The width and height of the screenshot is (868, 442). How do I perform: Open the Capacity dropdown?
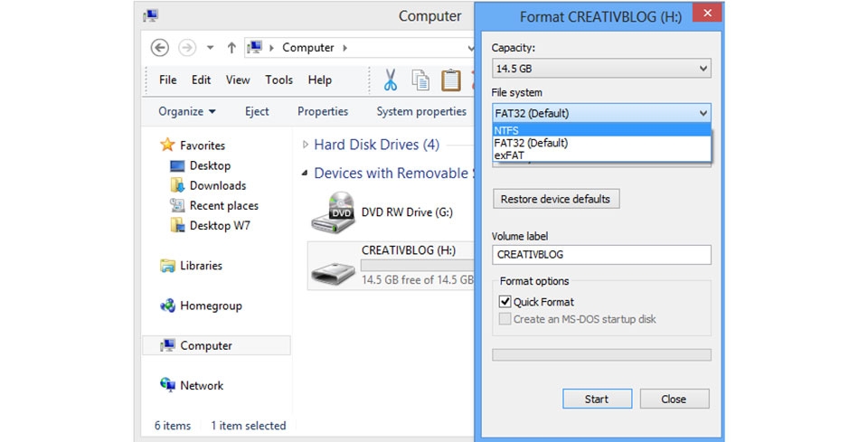click(x=601, y=69)
